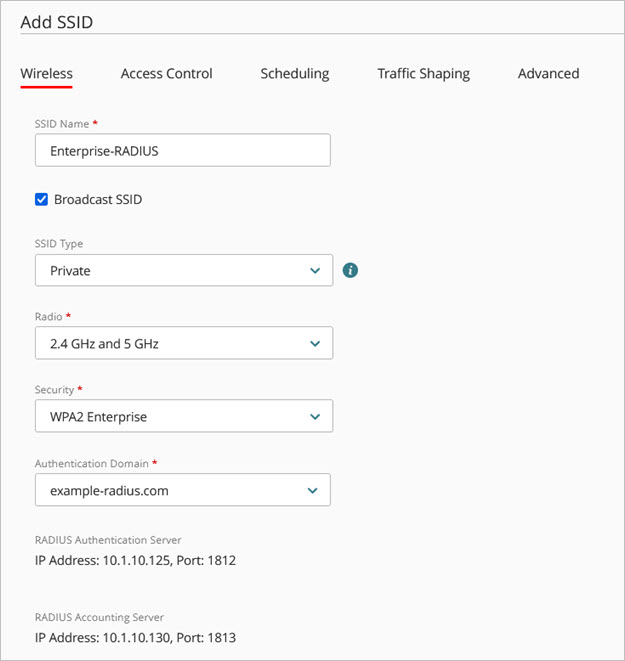The height and width of the screenshot is (661, 625).
Task: Click the 'IP Address: 10.1.10.125, Port: 1812' text
Action: coord(135,560)
